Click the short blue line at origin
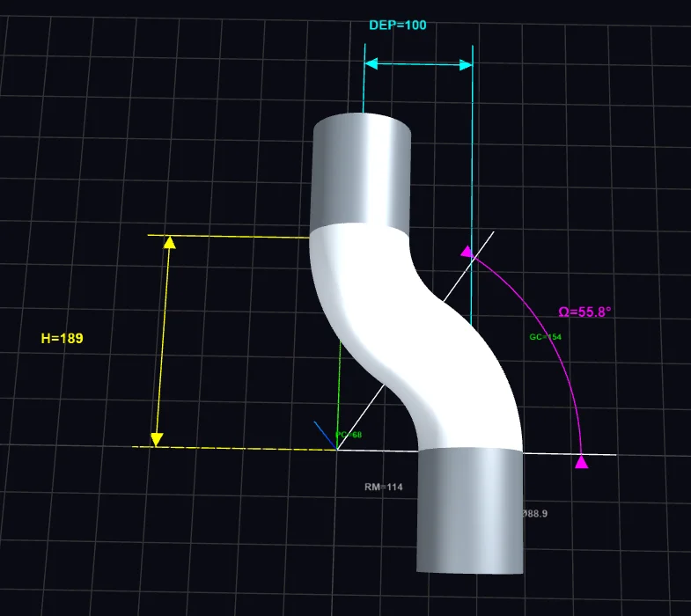Screen dimensions: 691x616 coord(325,435)
